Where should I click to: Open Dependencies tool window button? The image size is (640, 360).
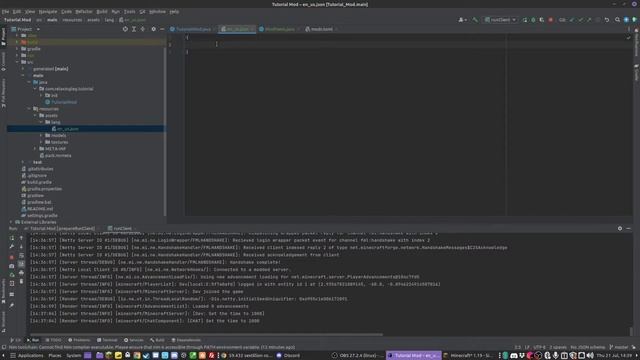(x=186, y=340)
